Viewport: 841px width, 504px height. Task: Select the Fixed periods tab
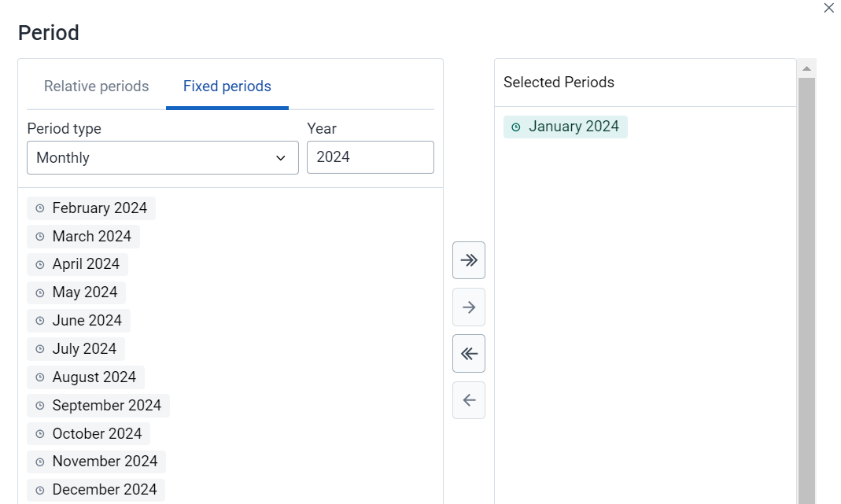pyautogui.click(x=227, y=86)
